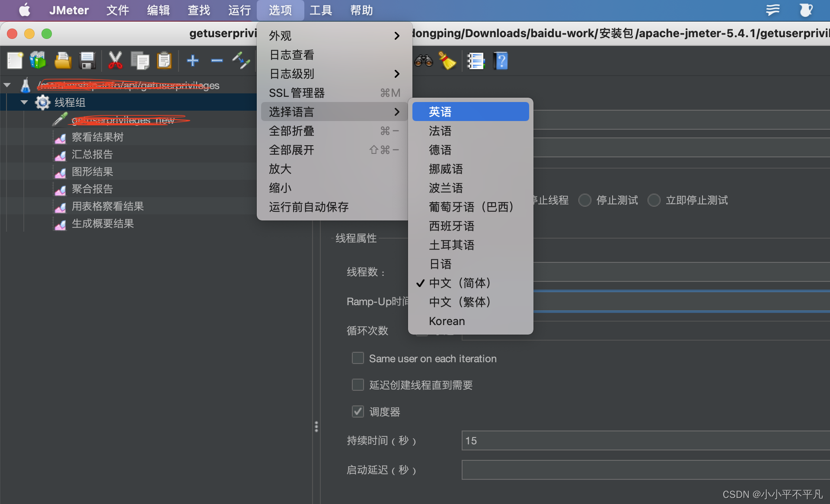The height and width of the screenshot is (504, 830).
Task: Open the 编辑 menu
Action: coord(158,10)
